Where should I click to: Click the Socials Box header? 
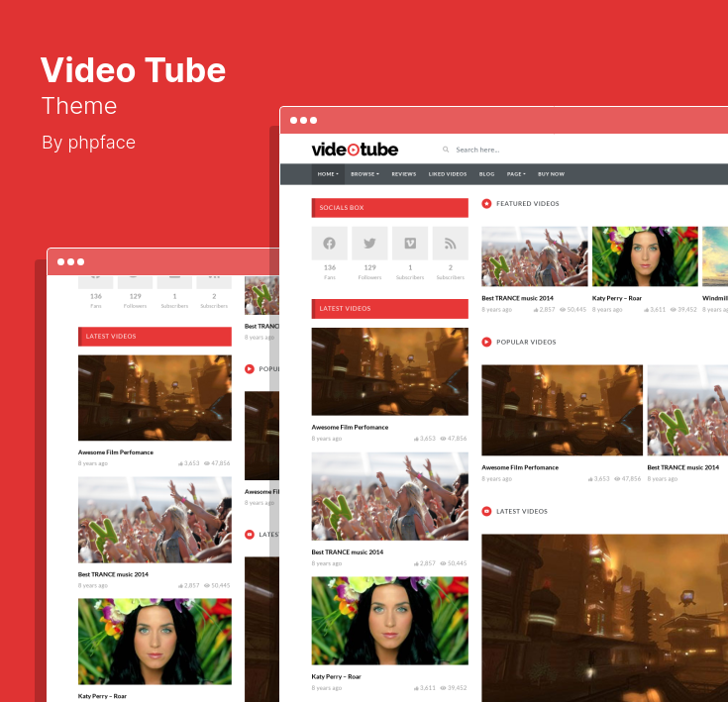390,207
